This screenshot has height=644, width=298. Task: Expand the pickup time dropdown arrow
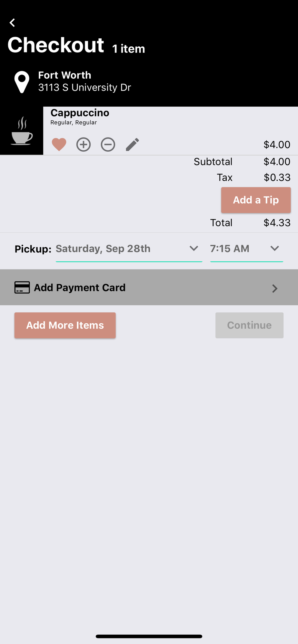point(275,248)
